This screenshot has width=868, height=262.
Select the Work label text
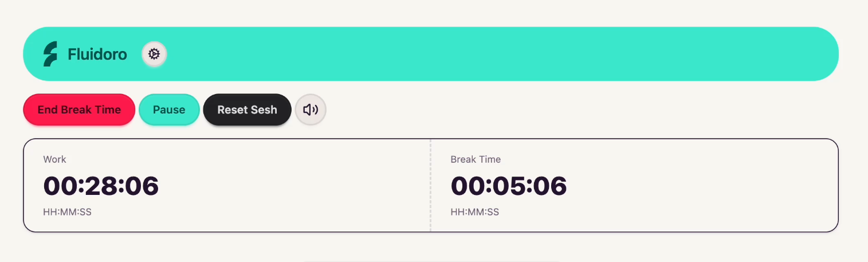pos(55,159)
